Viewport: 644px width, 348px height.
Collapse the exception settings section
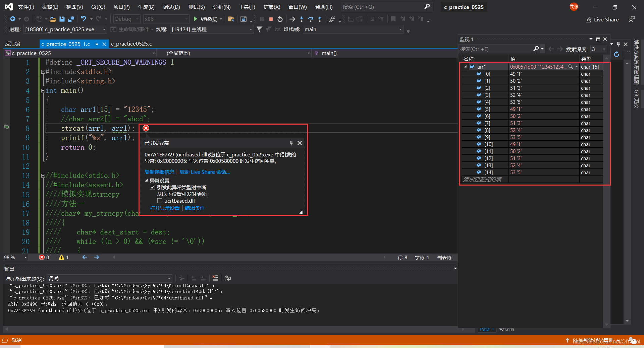point(146,181)
